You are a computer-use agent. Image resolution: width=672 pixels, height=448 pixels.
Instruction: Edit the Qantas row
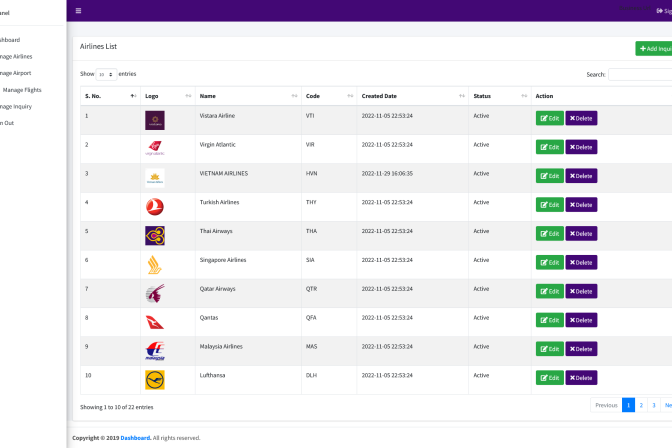(x=549, y=320)
